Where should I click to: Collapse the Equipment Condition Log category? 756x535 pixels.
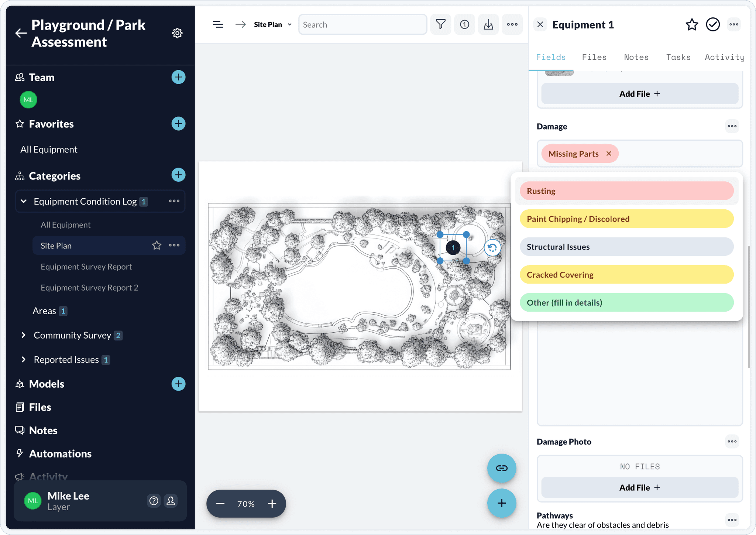point(23,201)
